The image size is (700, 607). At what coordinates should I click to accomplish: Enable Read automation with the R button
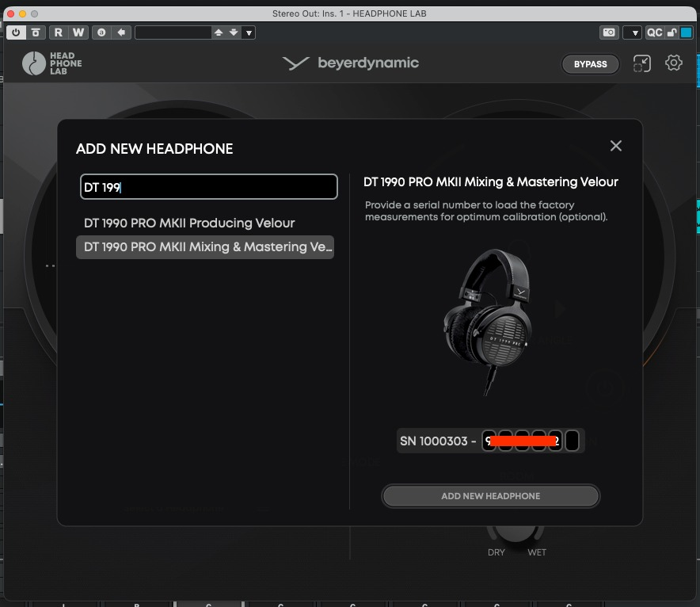(x=59, y=32)
